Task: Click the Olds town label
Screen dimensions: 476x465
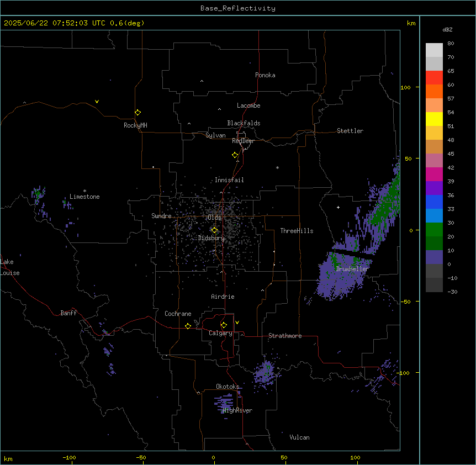Action: (x=214, y=218)
